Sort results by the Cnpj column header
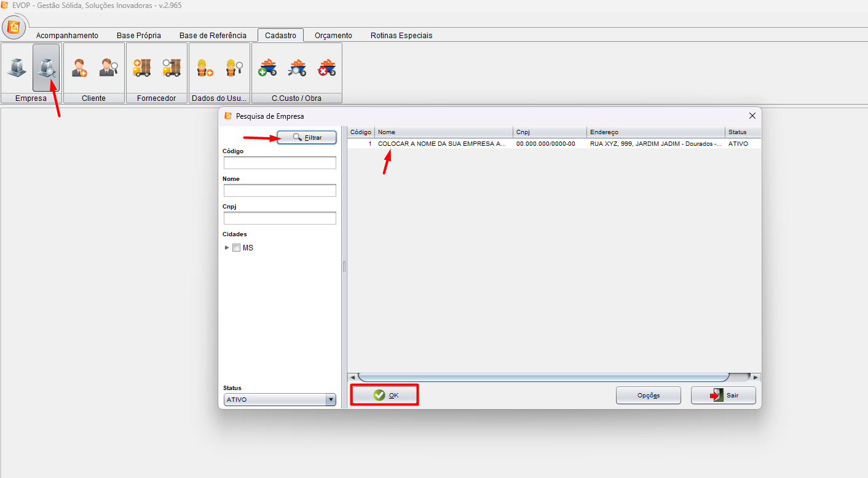The width and height of the screenshot is (868, 478). click(550, 132)
